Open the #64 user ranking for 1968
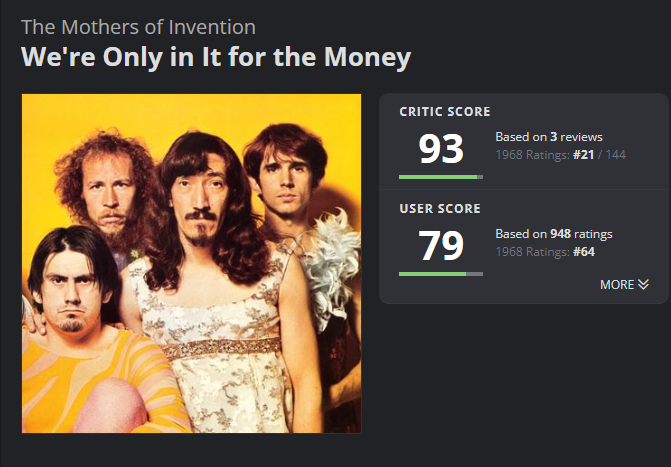This screenshot has height=467, width=671. pos(584,251)
